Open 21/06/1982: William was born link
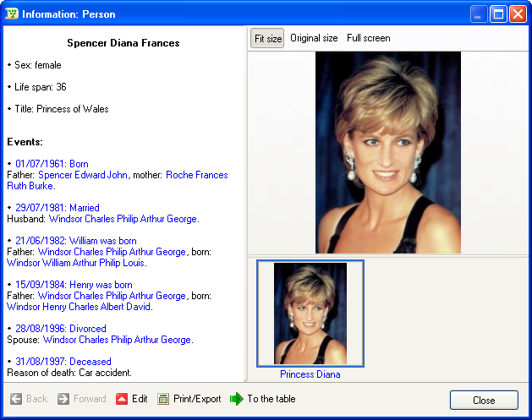 [x=76, y=241]
